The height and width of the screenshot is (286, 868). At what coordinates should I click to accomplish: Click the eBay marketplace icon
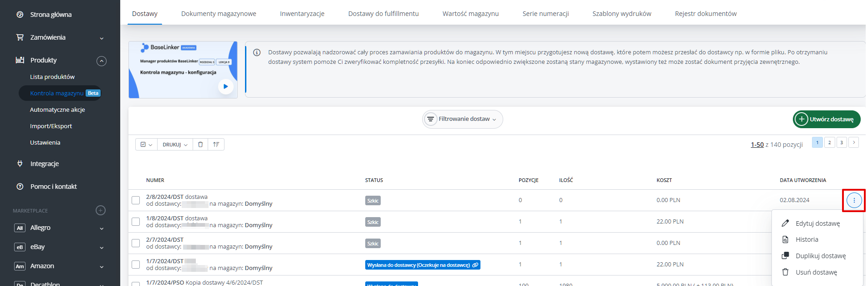coord(20,247)
